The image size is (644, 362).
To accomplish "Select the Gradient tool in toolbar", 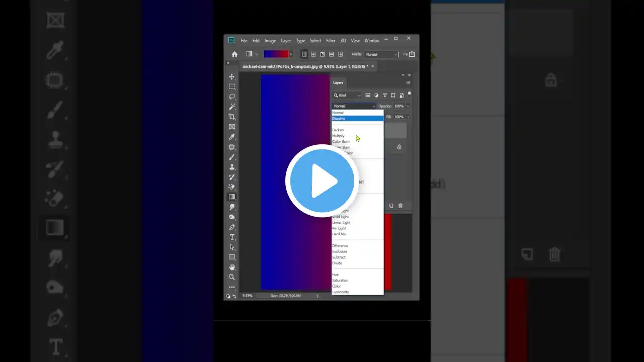I will click(x=232, y=197).
